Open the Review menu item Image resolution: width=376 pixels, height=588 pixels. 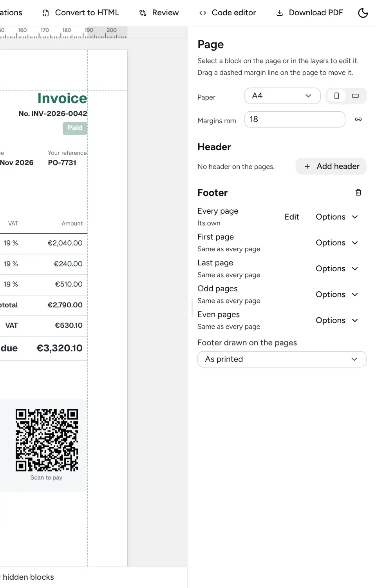pyautogui.click(x=159, y=13)
